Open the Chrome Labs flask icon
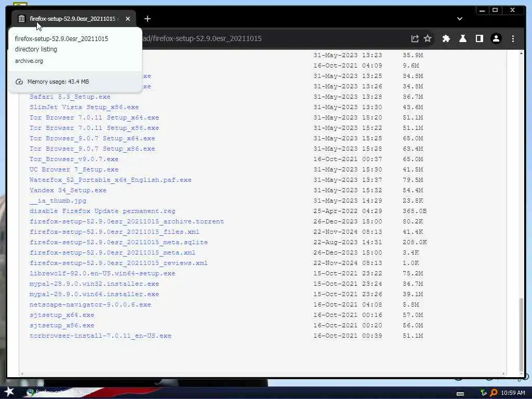Image resolution: width=532 pixels, height=399 pixels. (x=462, y=38)
